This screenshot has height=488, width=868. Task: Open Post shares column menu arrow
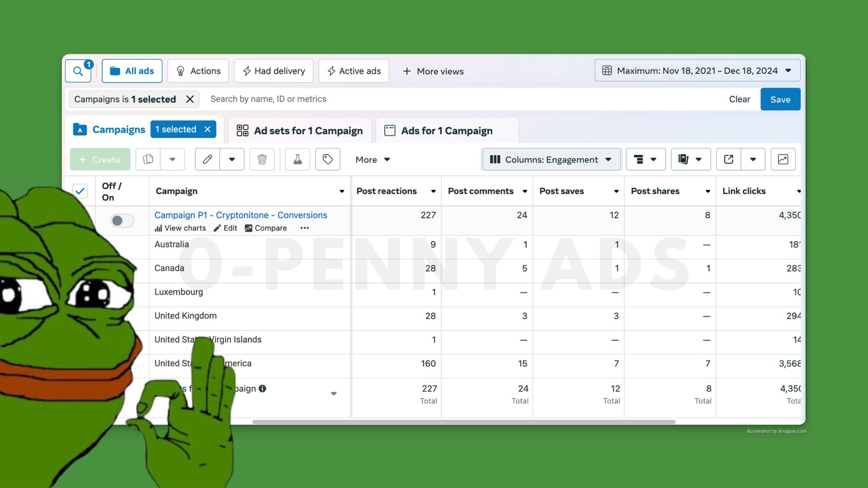(x=708, y=192)
